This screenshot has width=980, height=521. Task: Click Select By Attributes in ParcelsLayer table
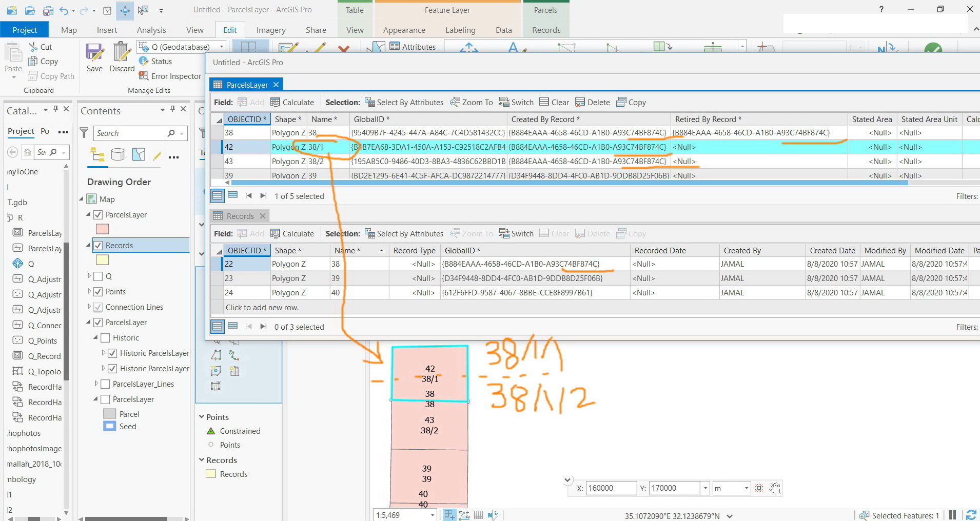pos(404,102)
